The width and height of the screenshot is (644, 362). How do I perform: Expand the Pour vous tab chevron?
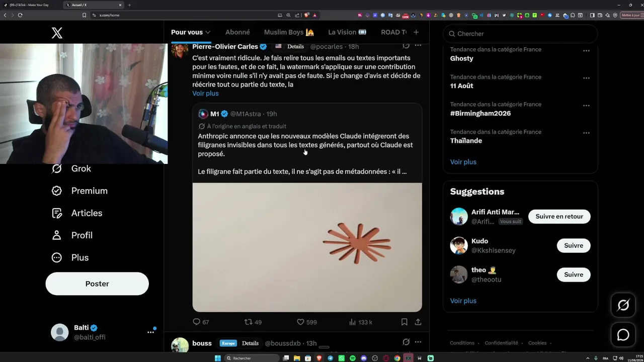tap(208, 33)
